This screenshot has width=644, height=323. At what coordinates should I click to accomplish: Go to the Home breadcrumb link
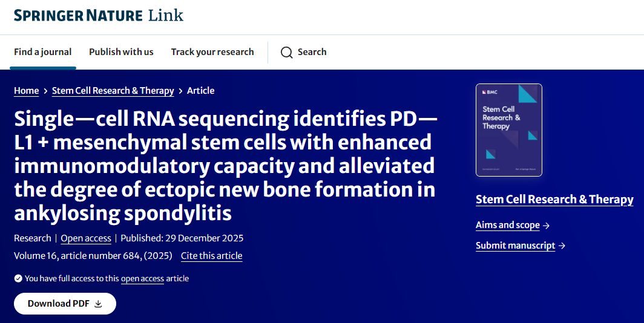(27, 91)
